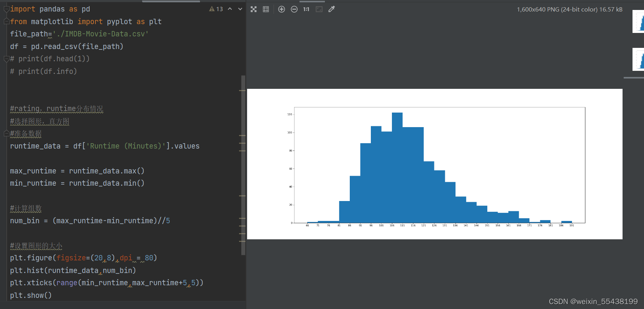Activate the color picker eyedropper tool
This screenshot has height=309, width=644.
332,9
